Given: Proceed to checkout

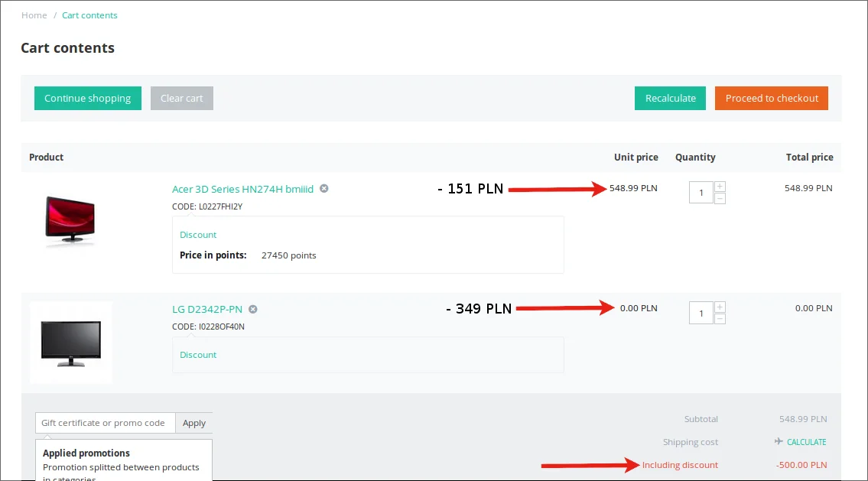Looking at the screenshot, I should pyautogui.click(x=772, y=98).
